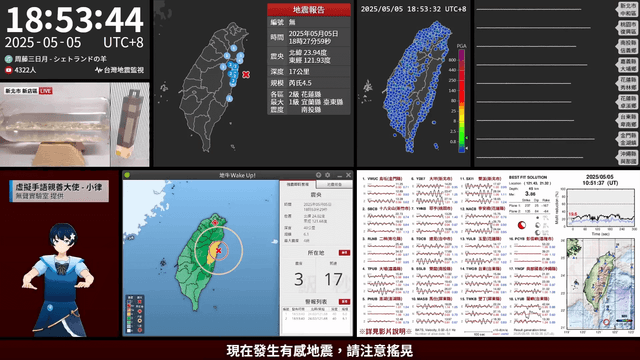Click the red X epicenter on Wake Up! map
640x360 pixels.
[x=218, y=250]
